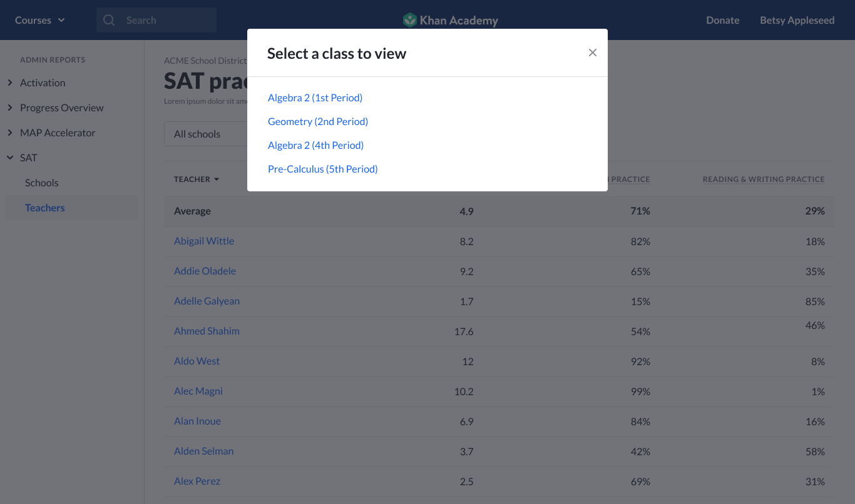Viewport: 855px width, 504px height.
Task: Close the class selection dialog
Action: pyautogui.click(x=592, y=53)
